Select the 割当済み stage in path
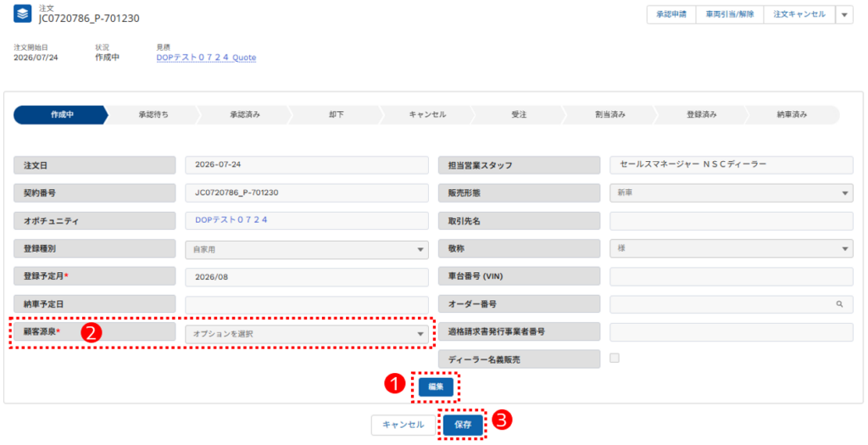The image size is (868, 445). [610, 114]
